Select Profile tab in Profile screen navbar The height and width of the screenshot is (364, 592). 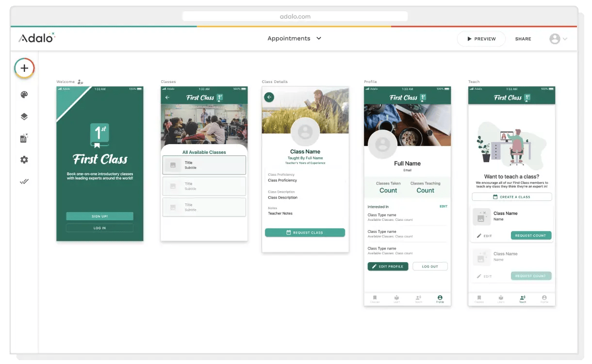(x=440, y=299)
